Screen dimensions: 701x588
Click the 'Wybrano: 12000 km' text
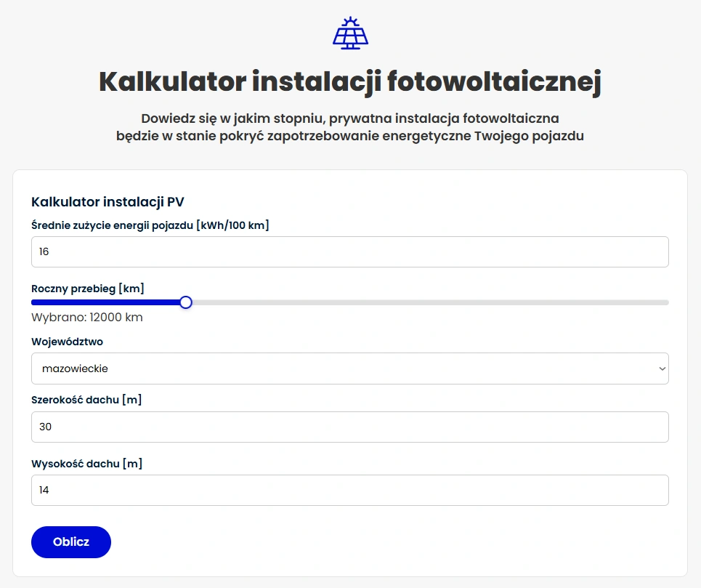(87, 317)
